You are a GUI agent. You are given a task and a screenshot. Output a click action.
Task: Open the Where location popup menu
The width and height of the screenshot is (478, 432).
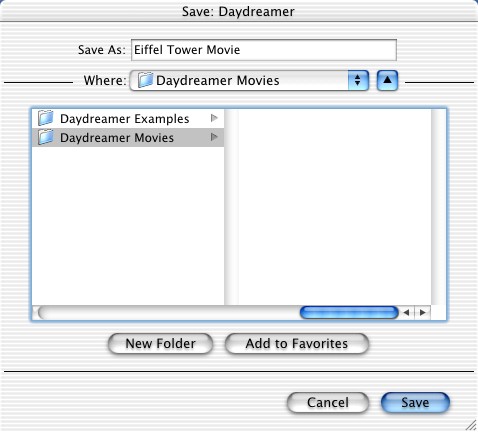(249, 80)
